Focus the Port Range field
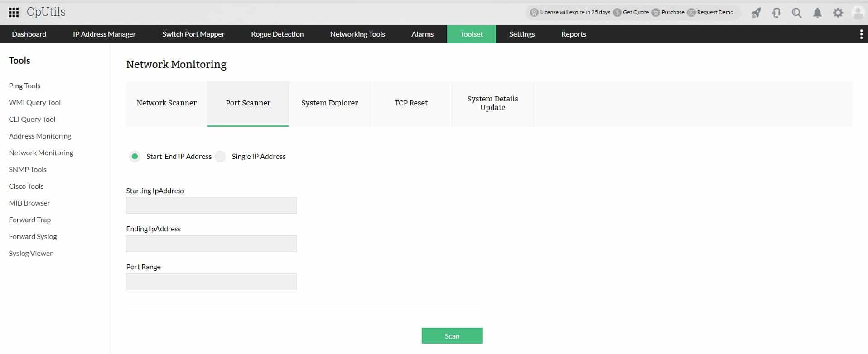Screen dimensions: 868x354 [212, 282]
